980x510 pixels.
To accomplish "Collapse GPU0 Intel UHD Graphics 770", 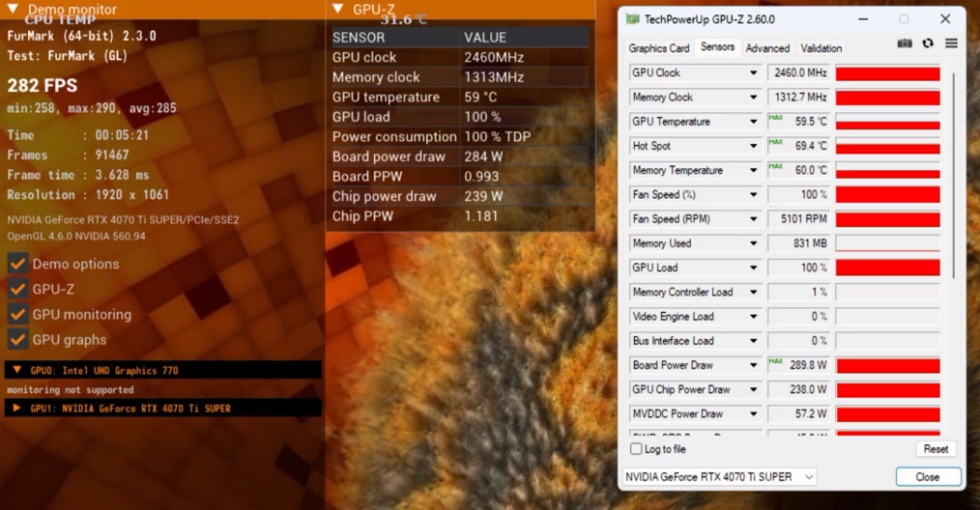I will point(16,370).
